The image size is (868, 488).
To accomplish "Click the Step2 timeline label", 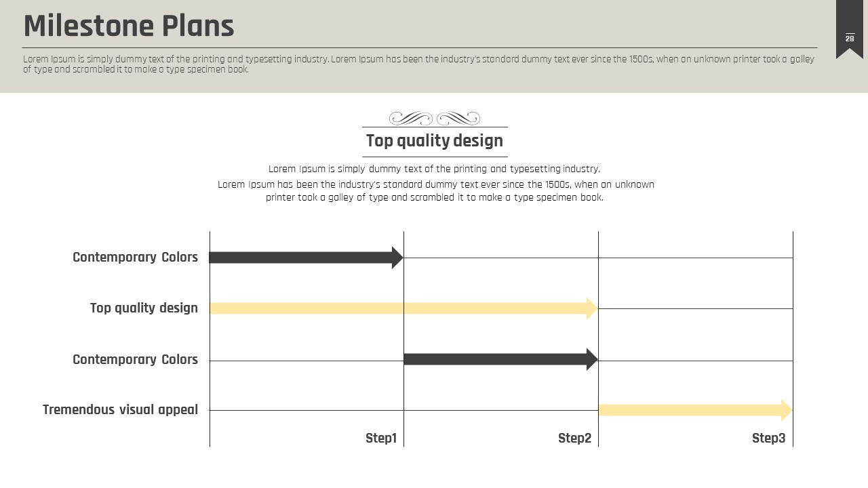I will (x=574, y=438).
